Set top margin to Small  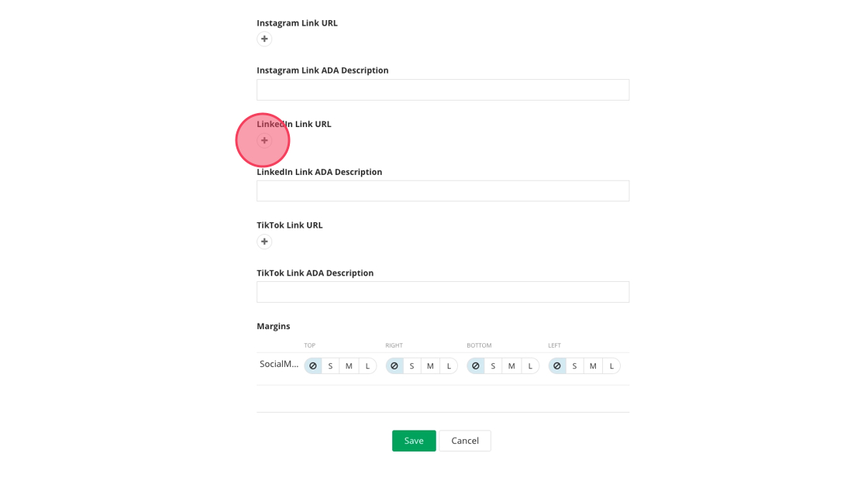point(331,366)
